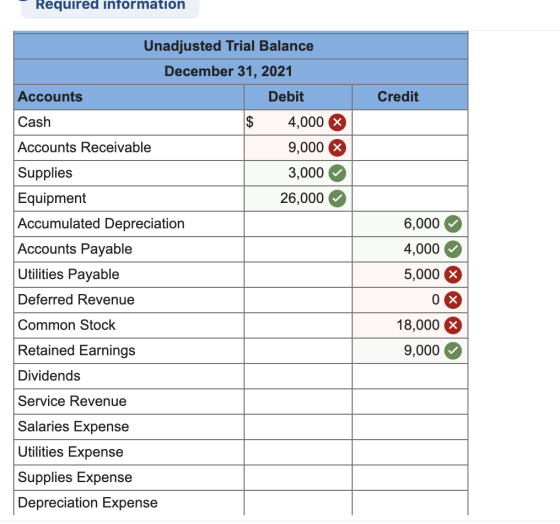
Task: Click the empty Salaries Expense credit cell
Action: [410, 427]
